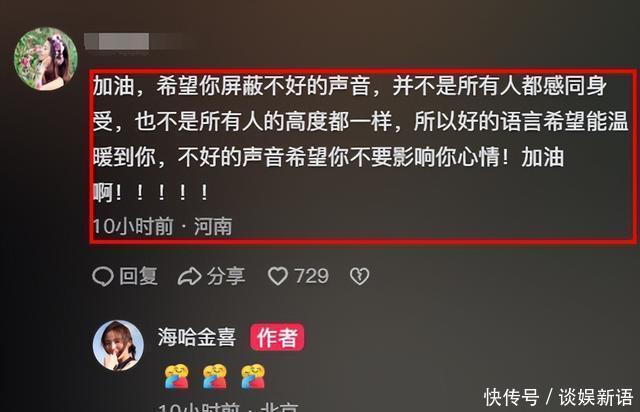Click the 河南 location label

(x=213, y=227)
